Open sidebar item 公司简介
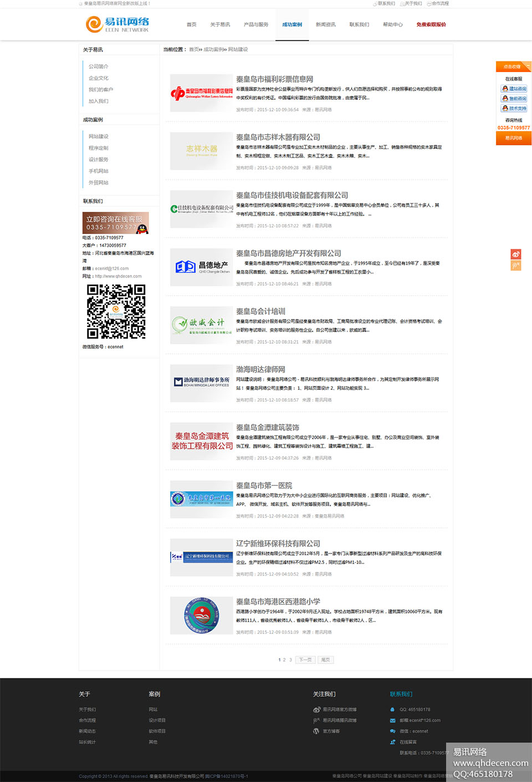Image resolution: width=532 pixels, height=782 pixels. coord(99,67)
